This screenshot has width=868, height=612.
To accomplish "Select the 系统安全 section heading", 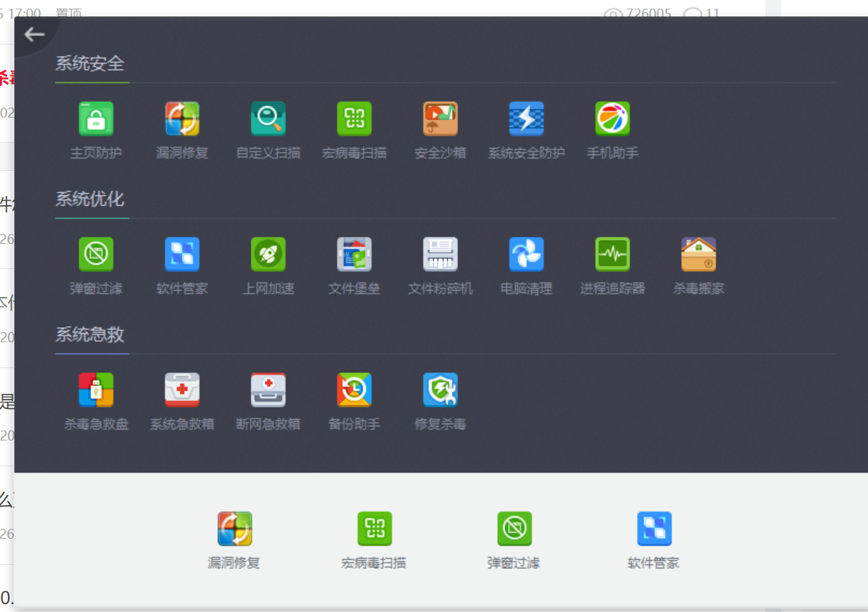I will (90, 64).
